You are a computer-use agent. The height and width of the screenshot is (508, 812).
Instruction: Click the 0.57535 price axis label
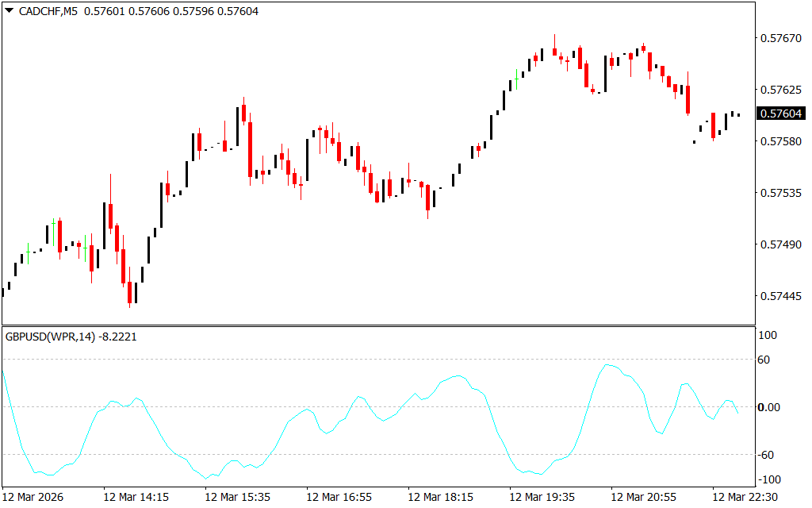click(x=781, y=193)
